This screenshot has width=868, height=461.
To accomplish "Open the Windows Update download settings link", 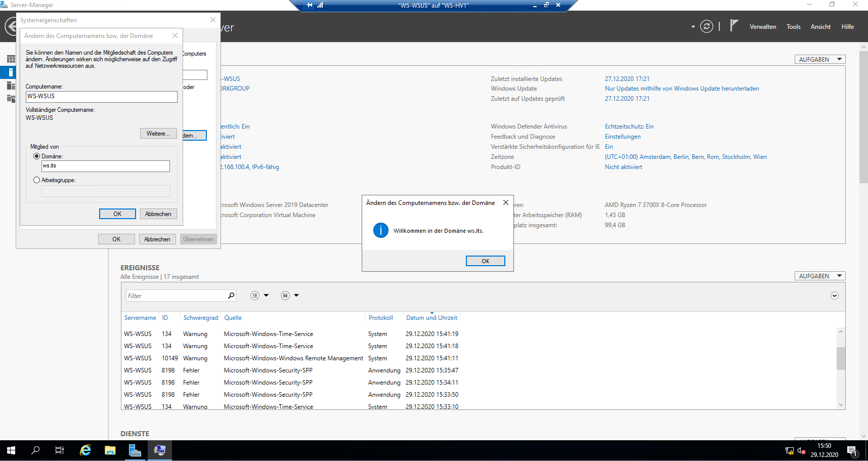I will pyautogui.click(x=682, y=89).
